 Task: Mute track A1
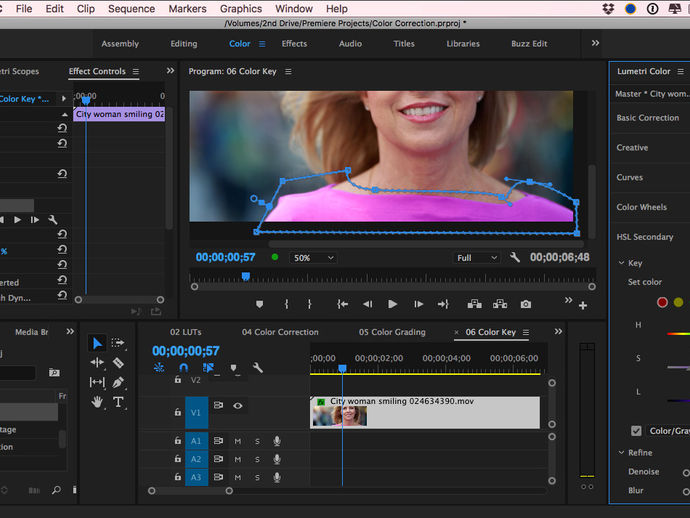pyautogui.click(x=238, y=441)
